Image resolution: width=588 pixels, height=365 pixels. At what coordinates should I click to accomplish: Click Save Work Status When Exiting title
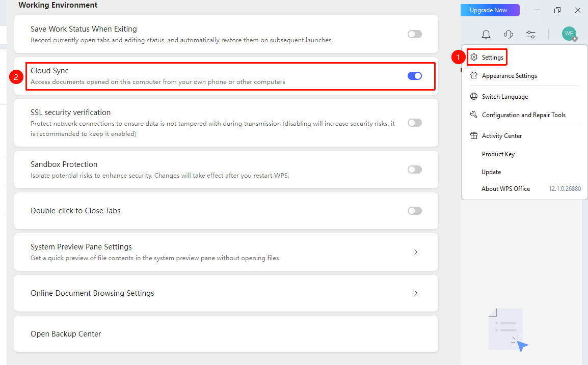click(x=84, y=29)
